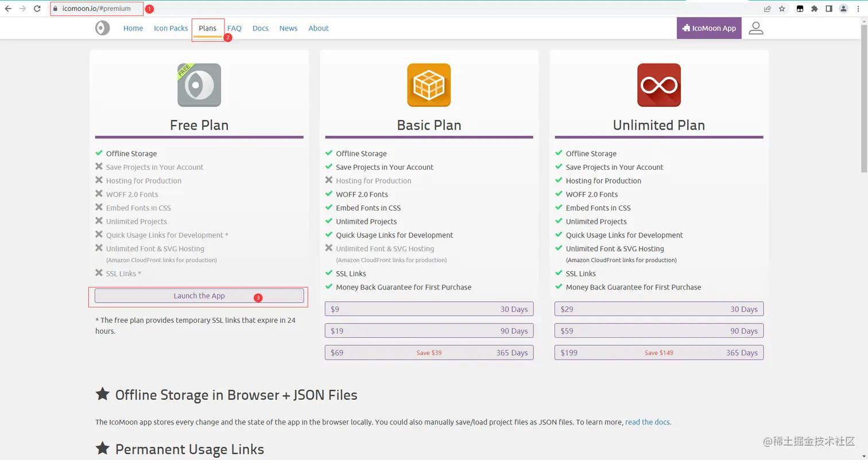868x460 pixels.
Task: Choose Unlimited Plan $29 for 30 Days
Action: pos(659,309)
